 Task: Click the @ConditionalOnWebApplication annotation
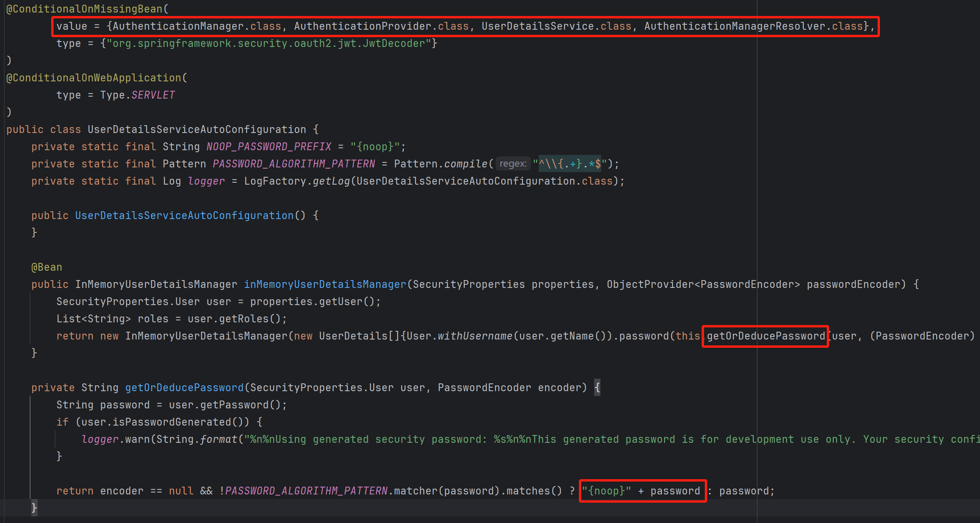tap(94, 78)
